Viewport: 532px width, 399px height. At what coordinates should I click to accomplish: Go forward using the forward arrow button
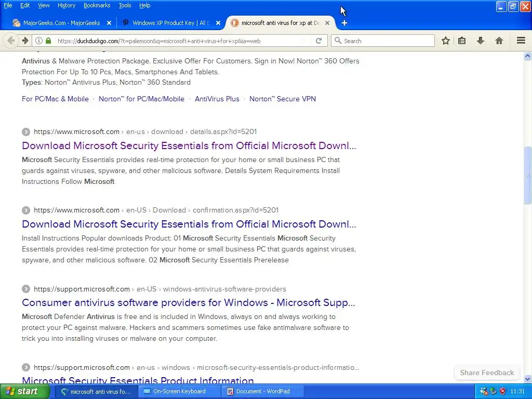tap(25, 41)
